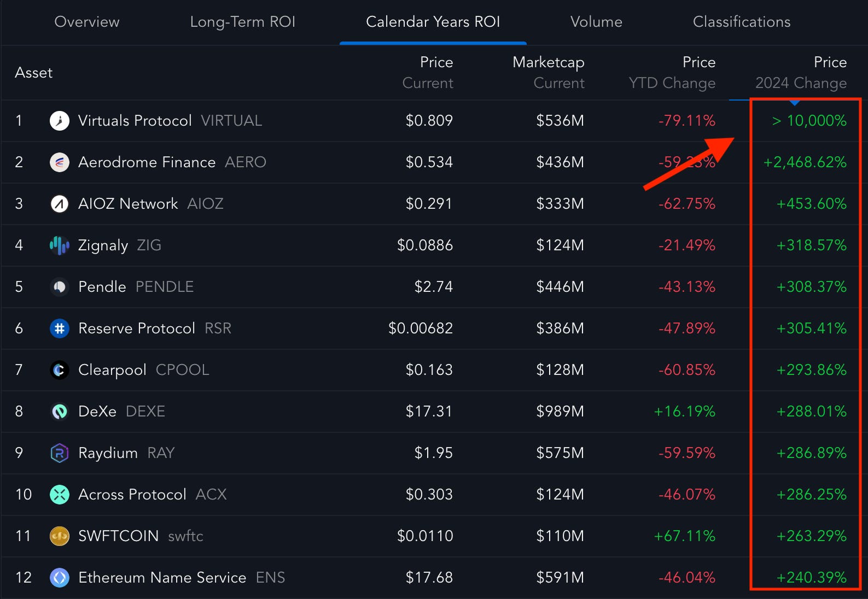Click the ENS ticker symbol

[x=270, y=577]
